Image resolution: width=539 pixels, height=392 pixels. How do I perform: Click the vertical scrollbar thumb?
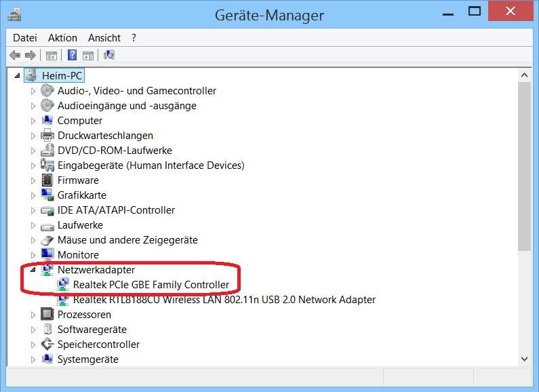524,166
